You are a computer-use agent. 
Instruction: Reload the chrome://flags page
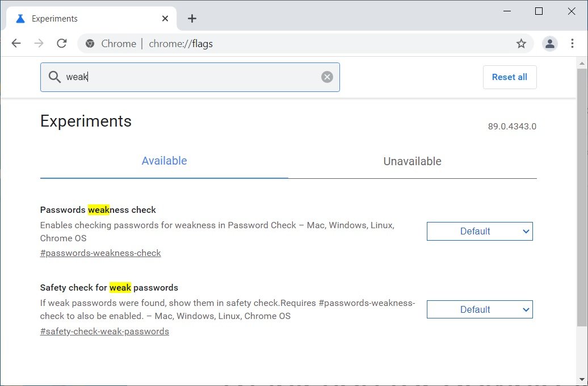[62, 44]
